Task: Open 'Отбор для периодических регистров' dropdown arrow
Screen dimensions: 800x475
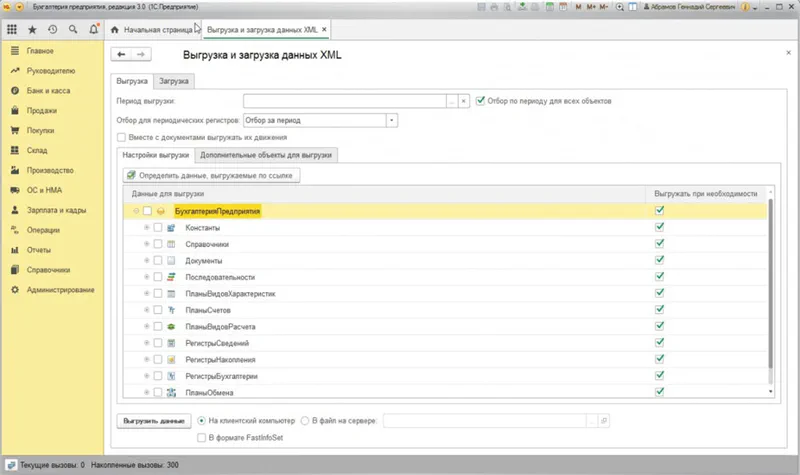Action: (392, 120)
